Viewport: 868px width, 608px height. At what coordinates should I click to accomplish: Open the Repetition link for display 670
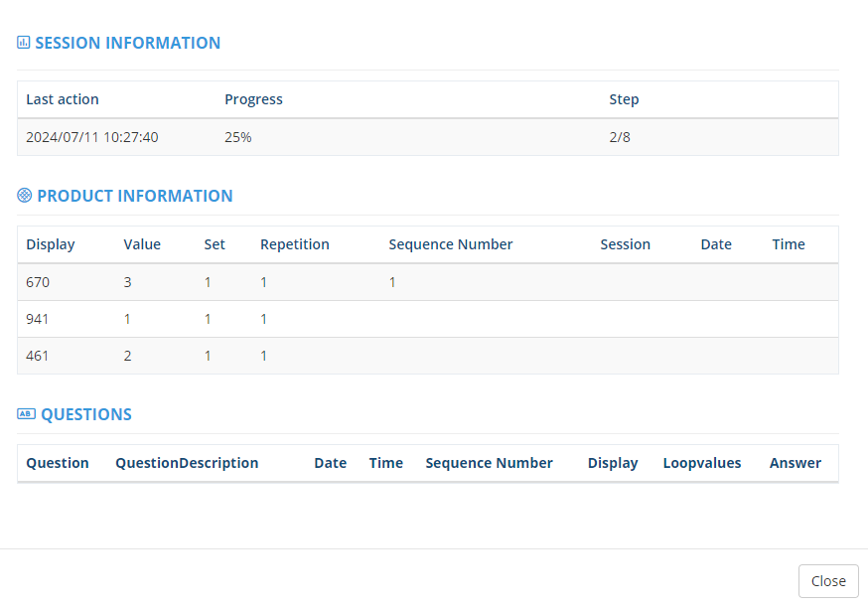(x=264, y=282)
